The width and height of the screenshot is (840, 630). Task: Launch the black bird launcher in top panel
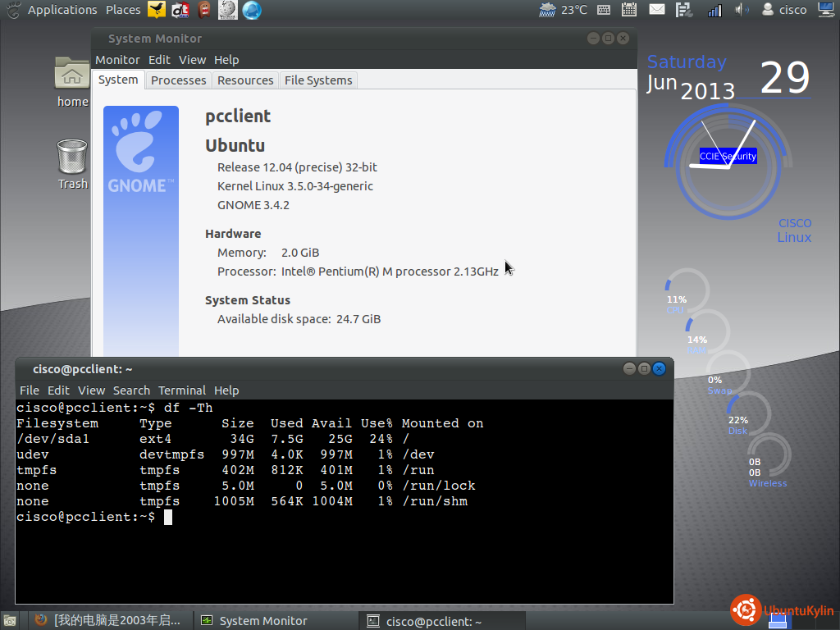(x=157, y=10)
